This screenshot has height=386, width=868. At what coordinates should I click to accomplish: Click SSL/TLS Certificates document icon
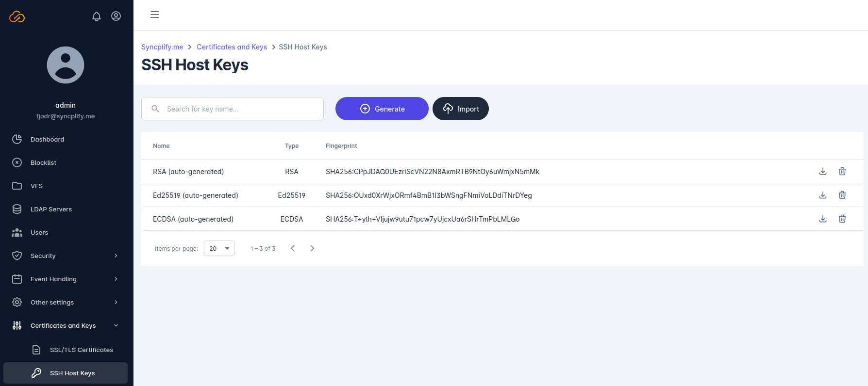[x=36, y=350]
